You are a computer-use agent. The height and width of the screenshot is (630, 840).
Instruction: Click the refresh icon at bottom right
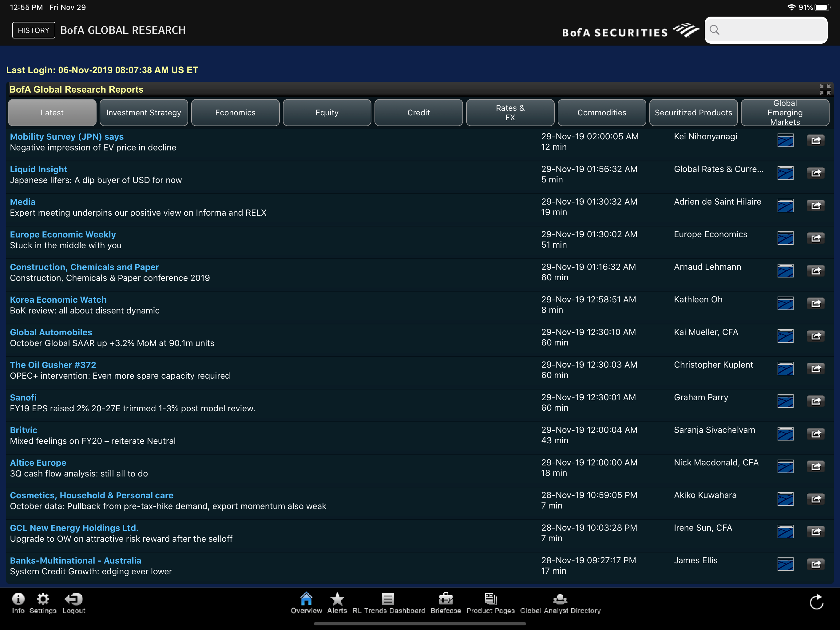click(x=816, y=602)
